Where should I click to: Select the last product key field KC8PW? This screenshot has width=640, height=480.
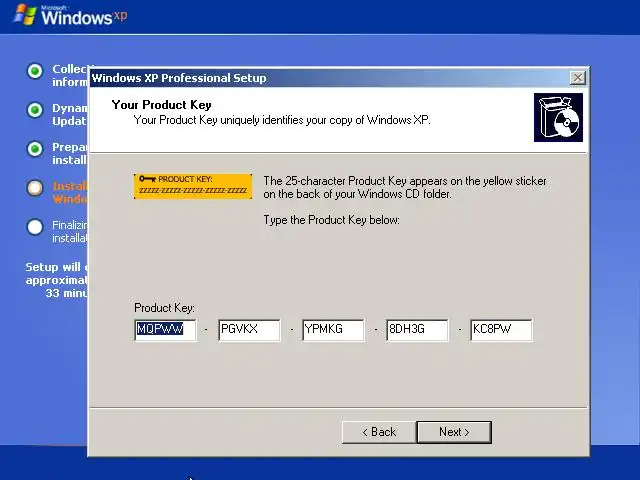502,329
